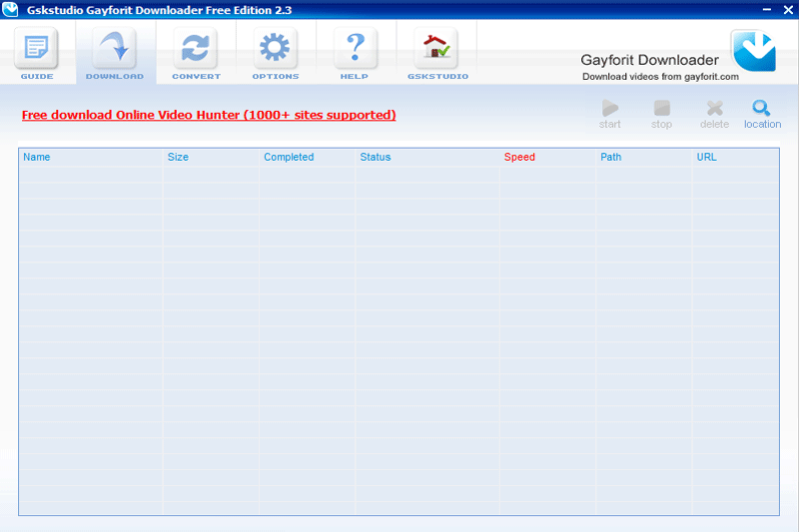Viewport: 799px width, 532px height.
Task: Open the Options gear icon
Action: tap(276, 49)
